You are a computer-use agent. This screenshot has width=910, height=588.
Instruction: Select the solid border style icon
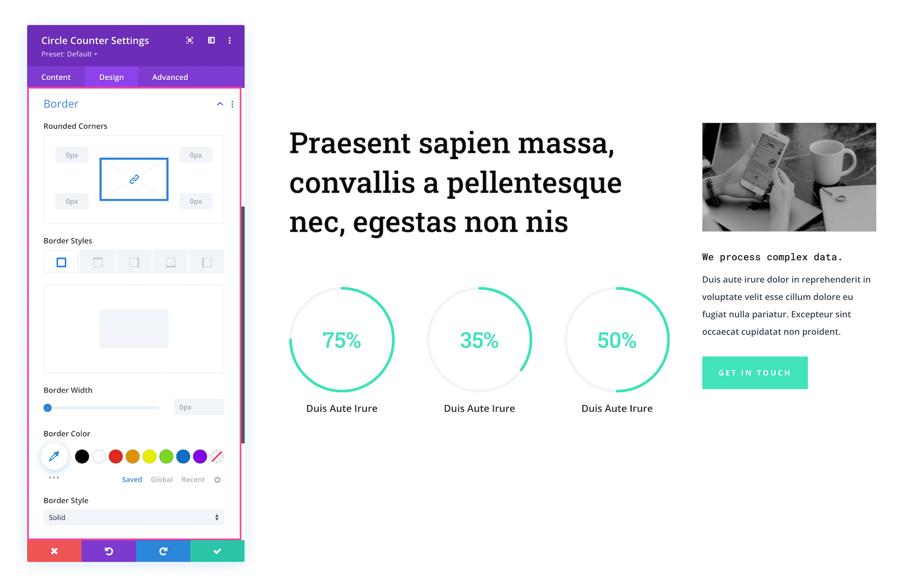pyautogui.click(x=60, y=262)
